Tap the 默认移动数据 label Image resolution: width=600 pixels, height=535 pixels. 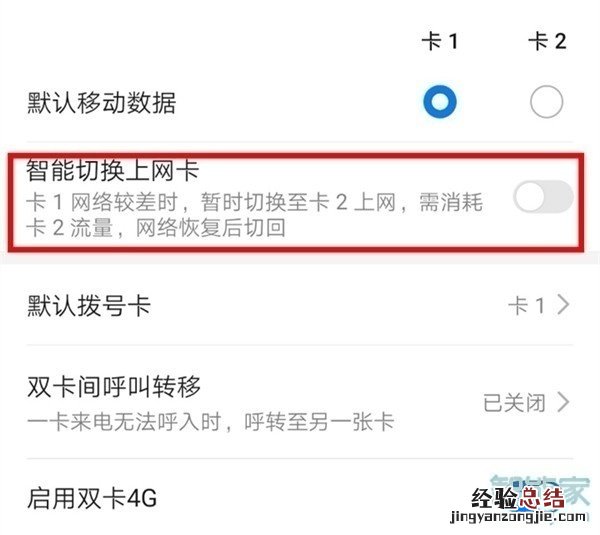click(x=101, y=103)
